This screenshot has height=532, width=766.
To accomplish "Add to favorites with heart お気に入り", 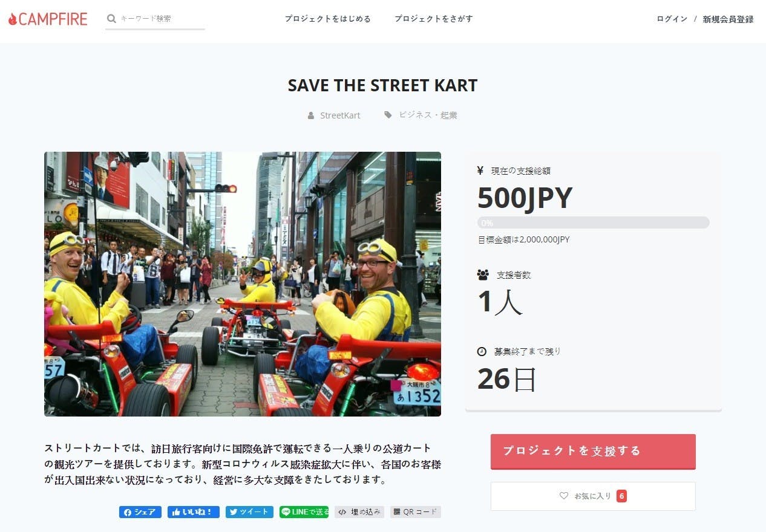I will [x=593, y=496].
